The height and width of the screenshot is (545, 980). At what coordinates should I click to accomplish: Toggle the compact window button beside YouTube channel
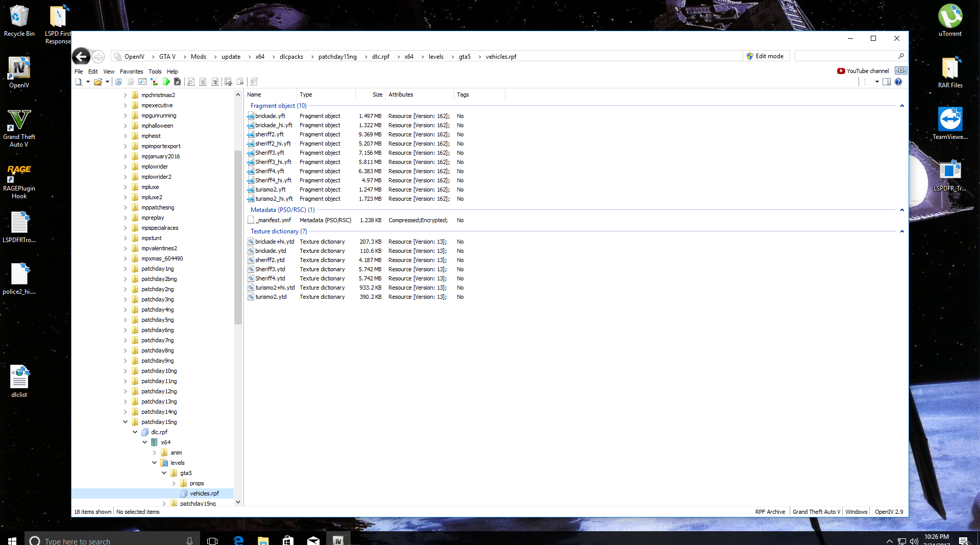tap(901, 70)
